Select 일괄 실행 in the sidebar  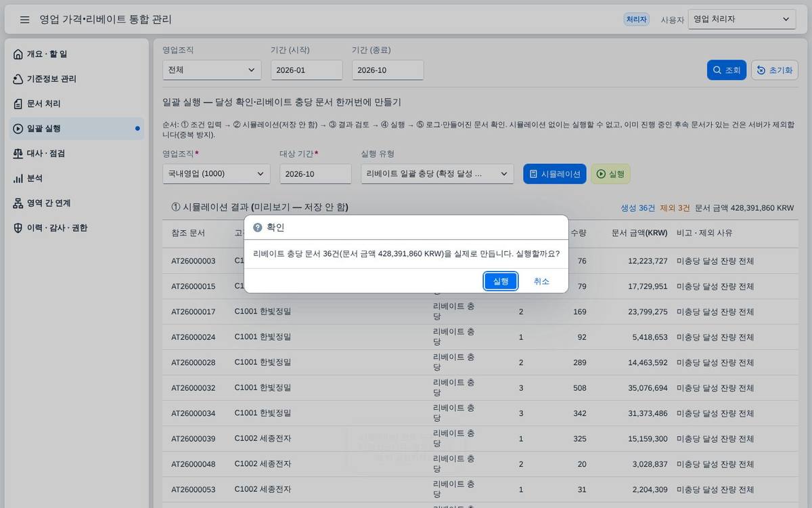pyautogui.click(x=76, y=129)
